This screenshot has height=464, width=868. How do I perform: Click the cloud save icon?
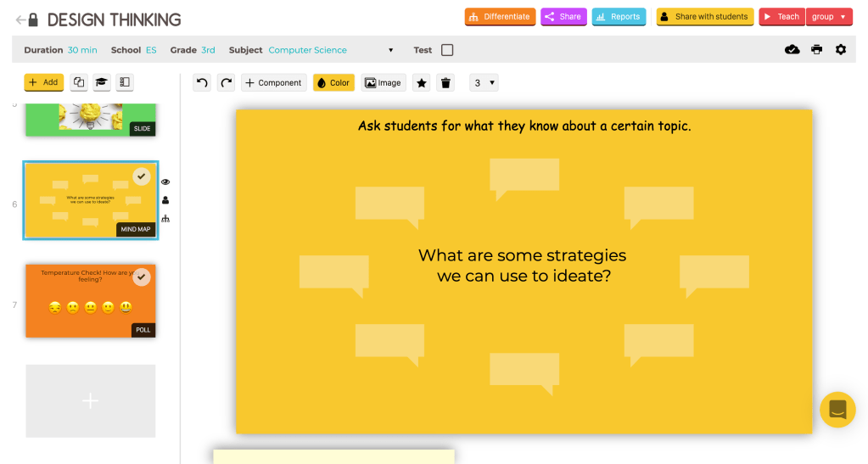(x=792, y=50)
